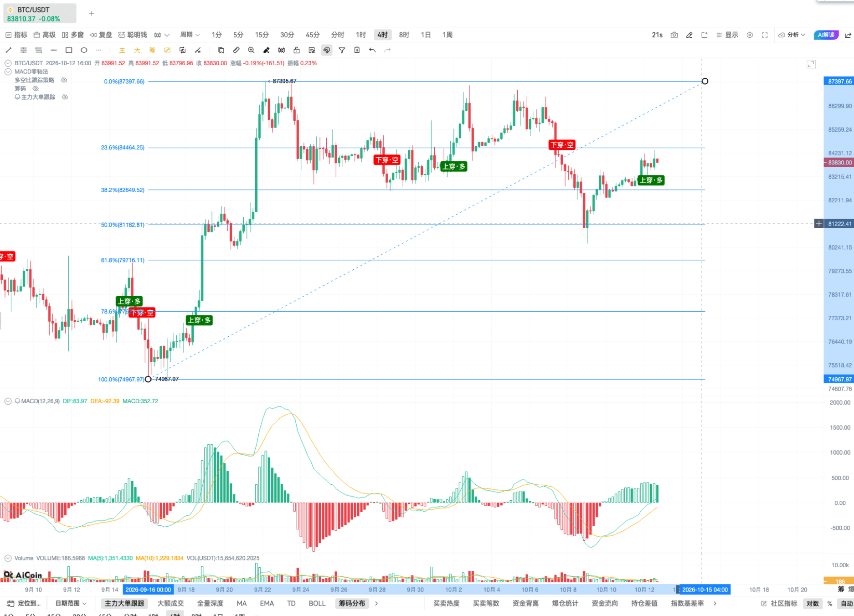The image size is (854, 616).
Task: Enter fullscreen chart mode
Action: 765,35
